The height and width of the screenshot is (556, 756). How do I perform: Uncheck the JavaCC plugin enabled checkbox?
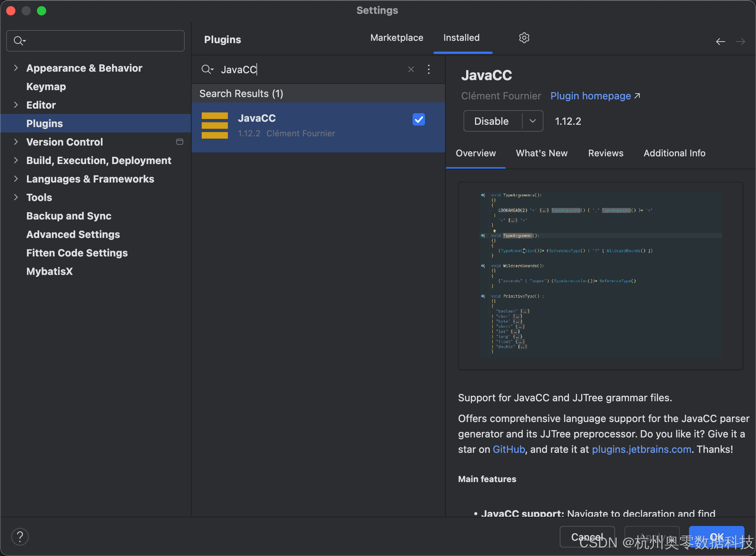coord(418,119)
